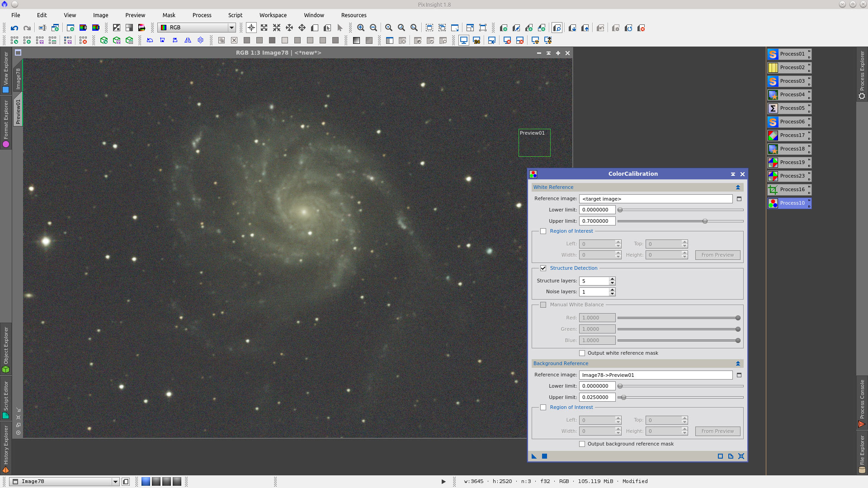This screenshot has height=488, width=868.
Task: Enable Region of Interest under White Reference
Action: pyautogui.click(x=543, y=231)
